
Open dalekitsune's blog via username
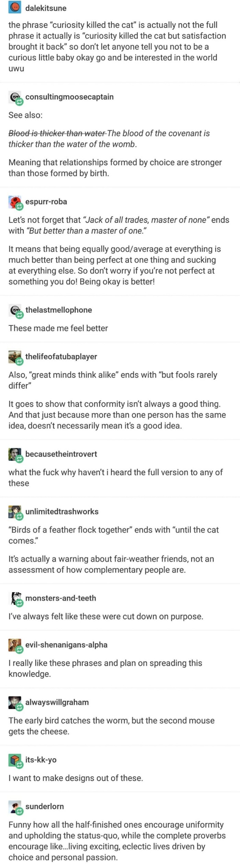click(x=46, y=8)
